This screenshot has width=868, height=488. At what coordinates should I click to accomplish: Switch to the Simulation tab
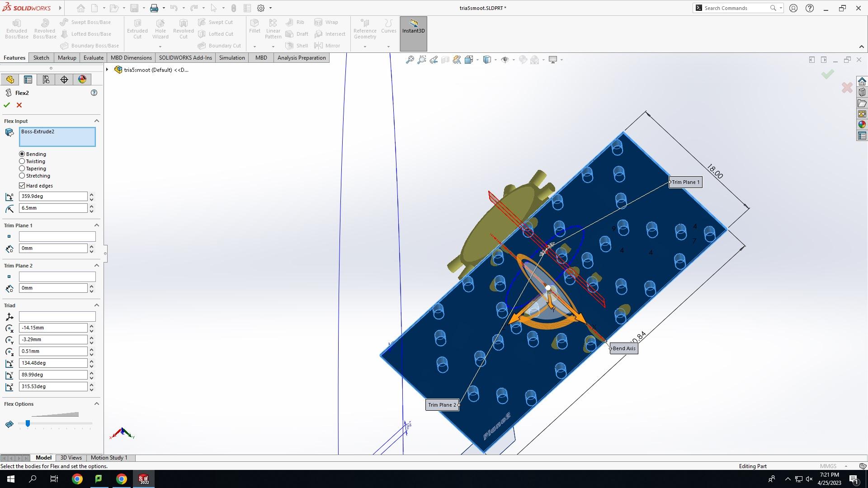[232, 58]
